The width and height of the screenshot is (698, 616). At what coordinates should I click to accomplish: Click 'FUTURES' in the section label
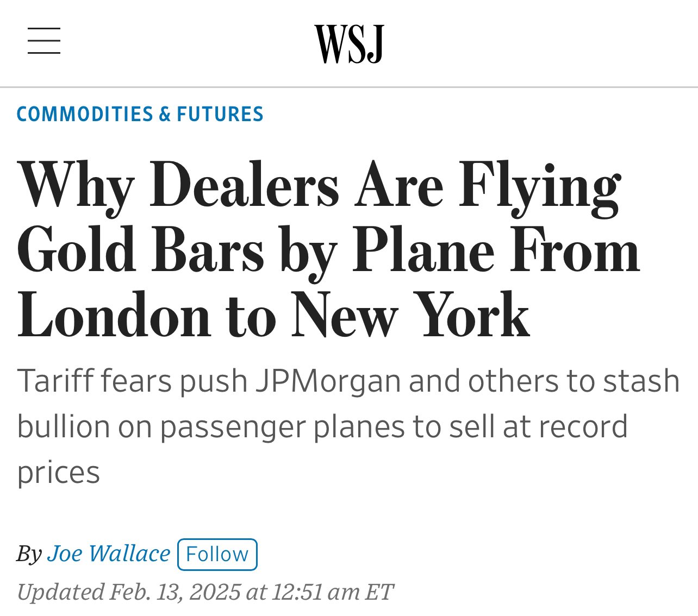pyautogui.click(x=220, y=114)
